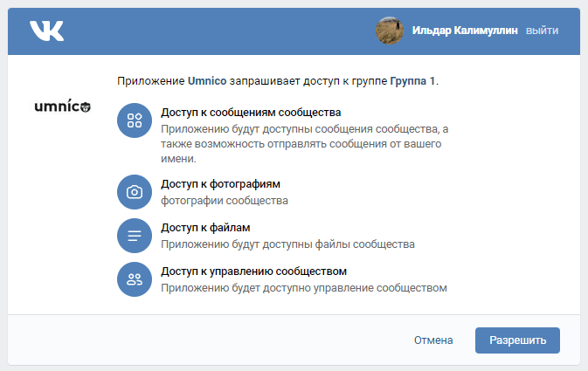Image resolution: width=588 pixels, height=371 pixels.
Task: Click the Umnico app logo
Action: [62, 107]
